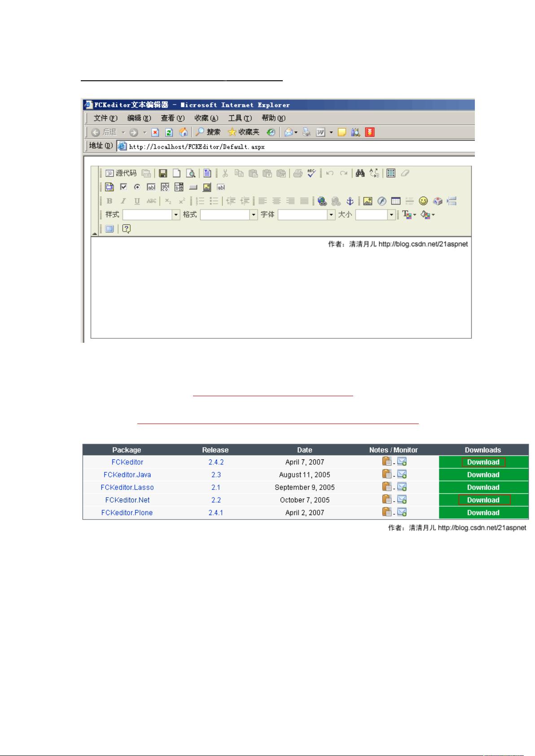This screenshot has height=756, width=535.
Task: Click the Print icon in editor toolbar
Action: click(298, 173)
